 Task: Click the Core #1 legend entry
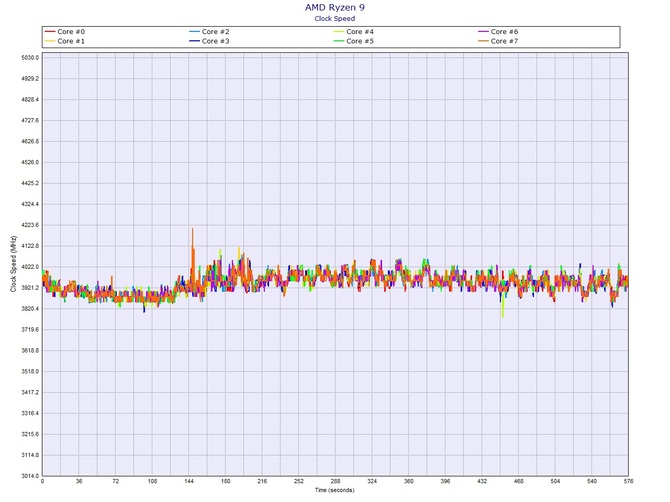pos(65,41)
